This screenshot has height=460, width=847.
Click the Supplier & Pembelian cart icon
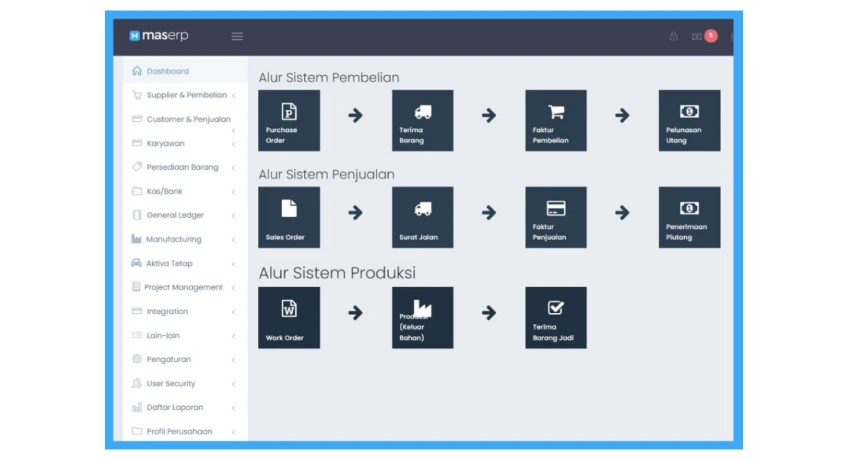point(137,95)
